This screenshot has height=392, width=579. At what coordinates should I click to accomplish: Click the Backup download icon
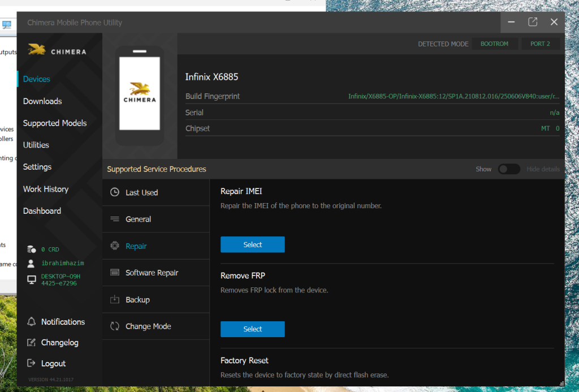coord(115,299)
